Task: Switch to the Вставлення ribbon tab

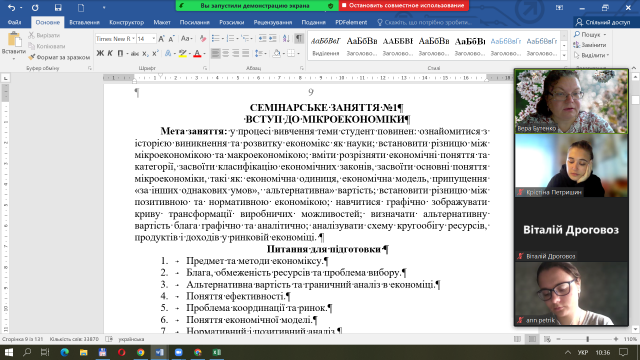Action: (84, 22)
